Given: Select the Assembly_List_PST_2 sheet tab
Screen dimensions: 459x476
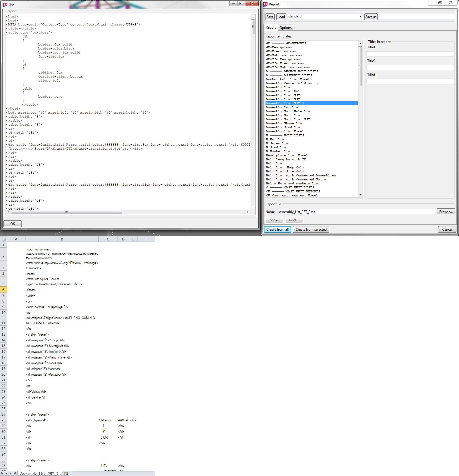Looking at the screenshot, I should pyautogui.click(x=39, y=473).
